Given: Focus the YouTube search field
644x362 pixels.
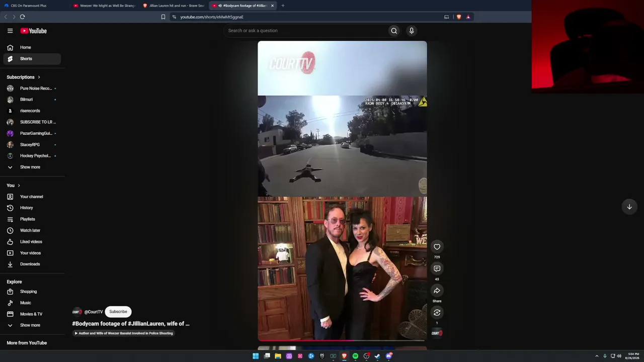Looking at the screenshot, I should pyautogui.click(x=306, y=31).
